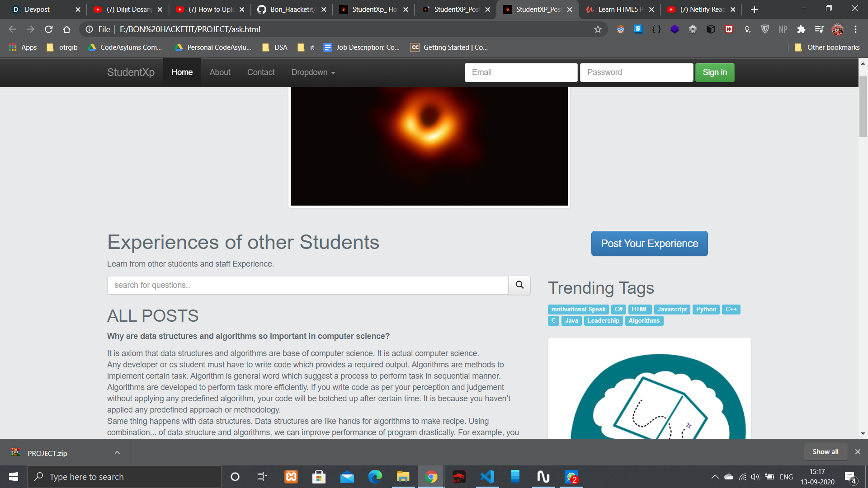Open File Explorer from taskbar
Image resolution: width=868 pixels, height=488 pixels.
[x=403, y=477]
